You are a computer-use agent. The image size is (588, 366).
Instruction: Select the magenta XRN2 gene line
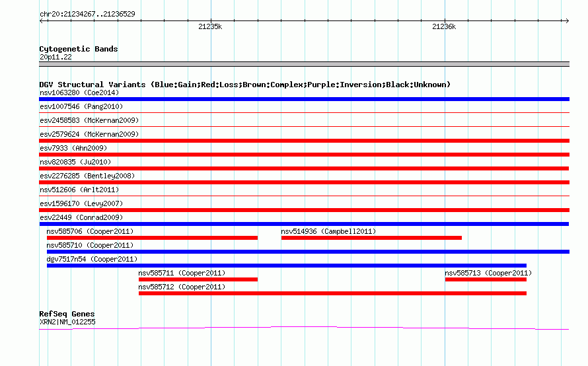click(x=304, y=328)
